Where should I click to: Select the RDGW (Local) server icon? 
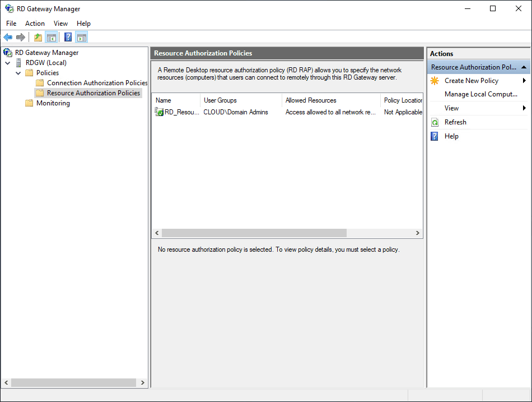[19, 63]
